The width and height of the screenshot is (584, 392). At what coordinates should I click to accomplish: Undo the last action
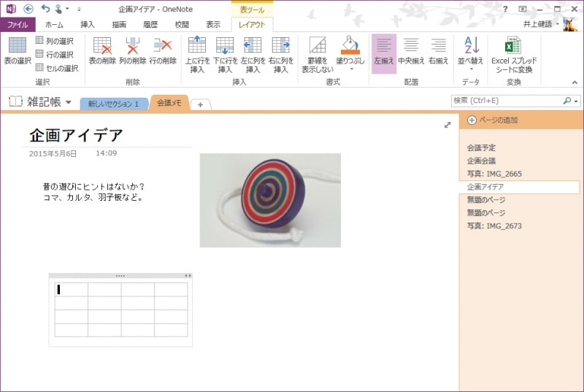[45, 8]
